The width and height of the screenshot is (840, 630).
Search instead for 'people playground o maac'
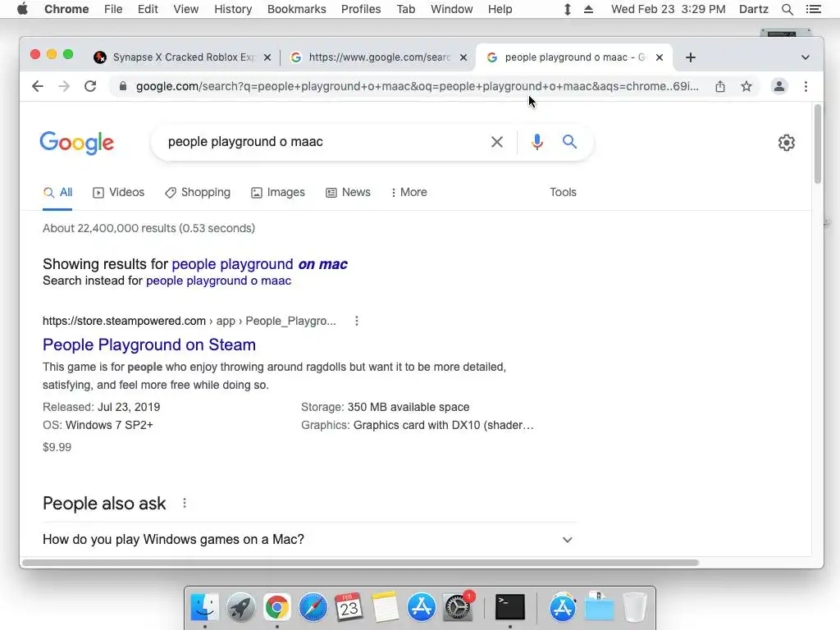tap(218, 281)
